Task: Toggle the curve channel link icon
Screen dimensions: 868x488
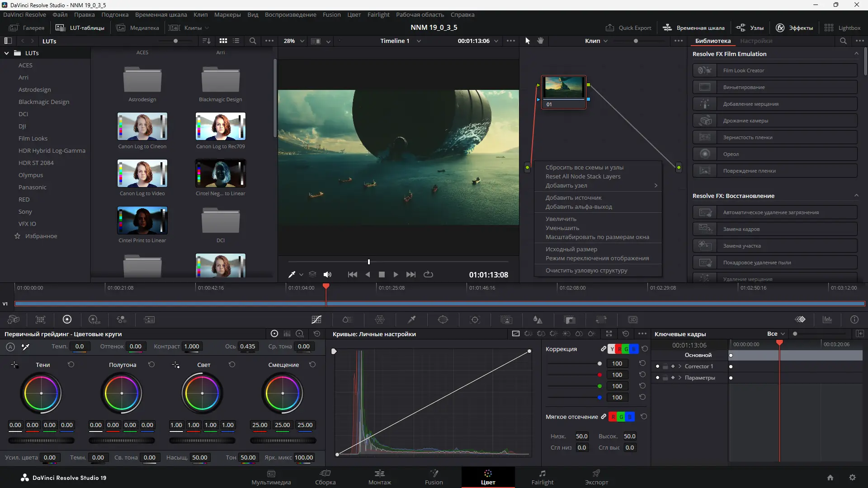Action: [x=603, y=349]
